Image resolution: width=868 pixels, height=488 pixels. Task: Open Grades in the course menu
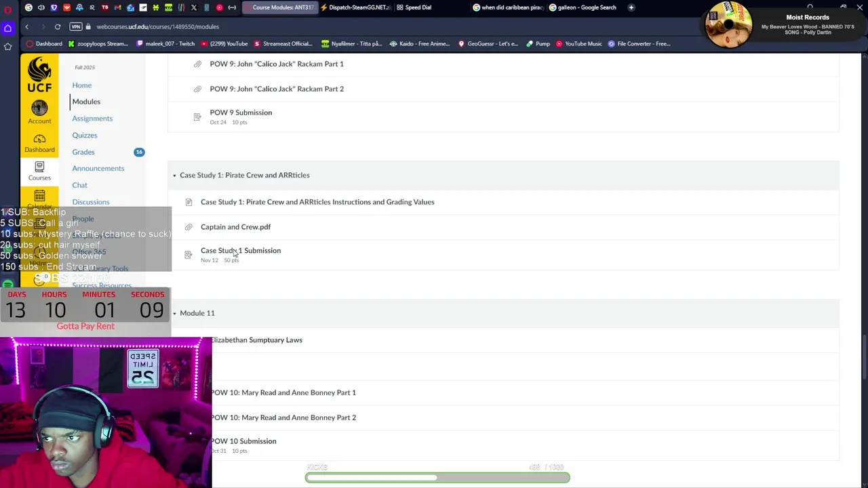(83, 152)
